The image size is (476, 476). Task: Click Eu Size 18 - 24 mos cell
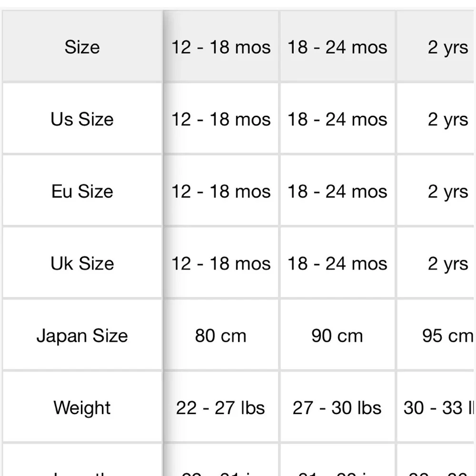point(337,191)
